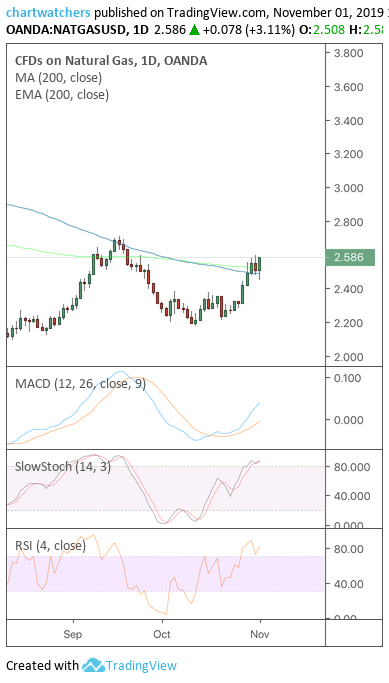Click the chartwatchers author name
The image size is (389, 683).
48,13
